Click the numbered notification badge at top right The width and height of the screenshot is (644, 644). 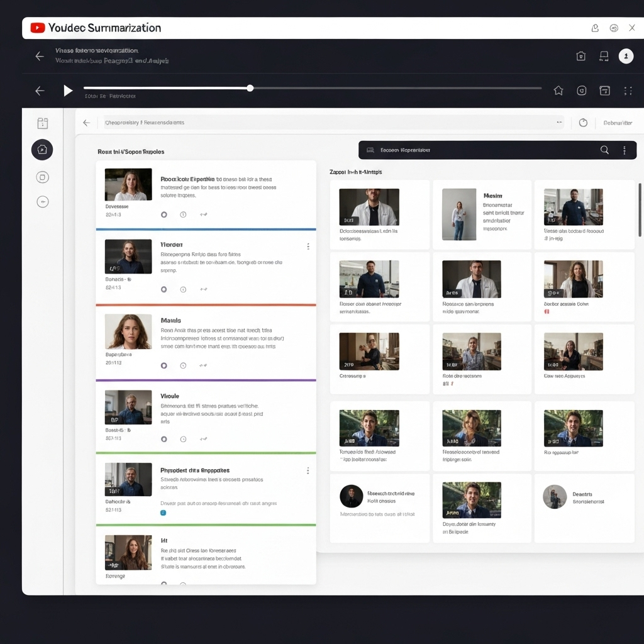tap(626, 57)
